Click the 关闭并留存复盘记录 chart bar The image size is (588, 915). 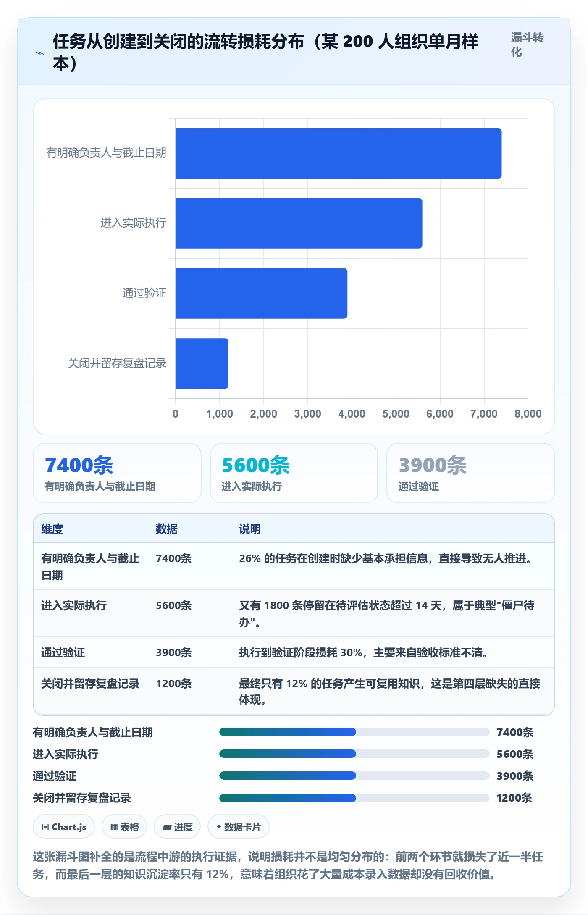point(202,363)
